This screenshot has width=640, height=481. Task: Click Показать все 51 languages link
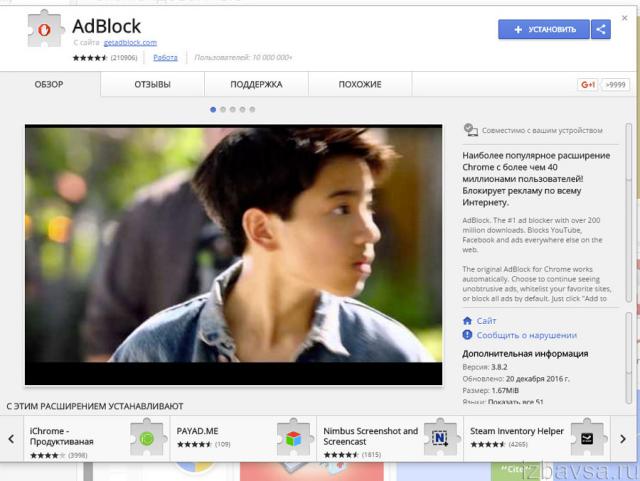point(516,402)
